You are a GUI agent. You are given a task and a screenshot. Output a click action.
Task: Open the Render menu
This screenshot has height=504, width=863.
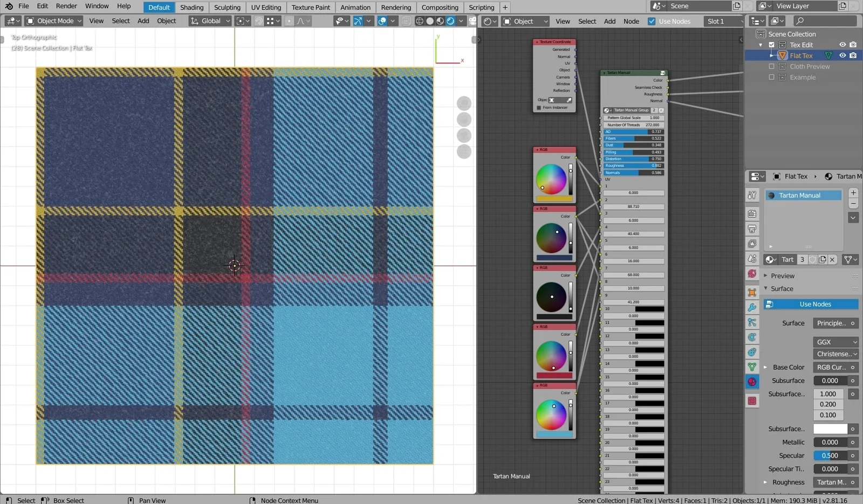tap(66, 6)
